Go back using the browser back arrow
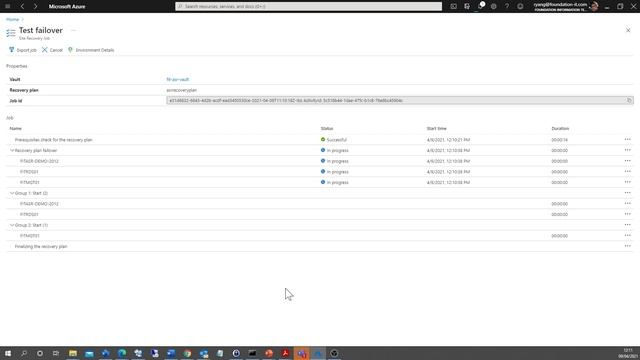640x360 pixels. pos(22,7)
